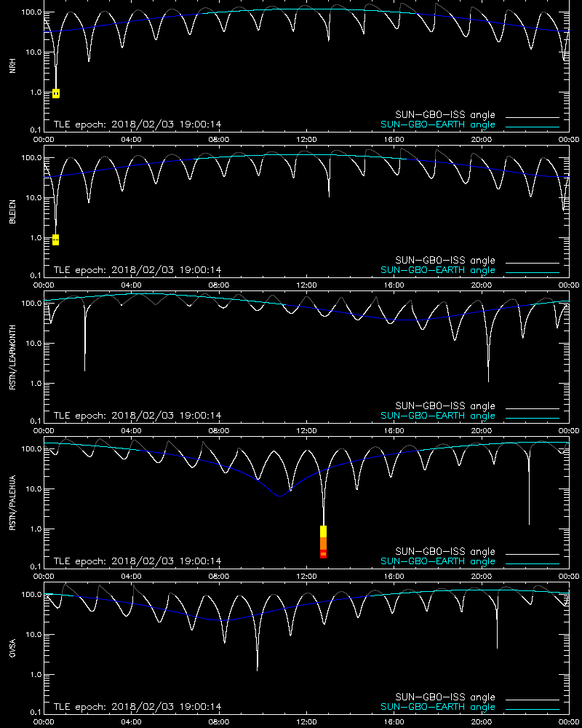Screen dimensions: 582x728
Task: Click the TLE epoch text in NRH panel
Action: click(x=137, y=124)
